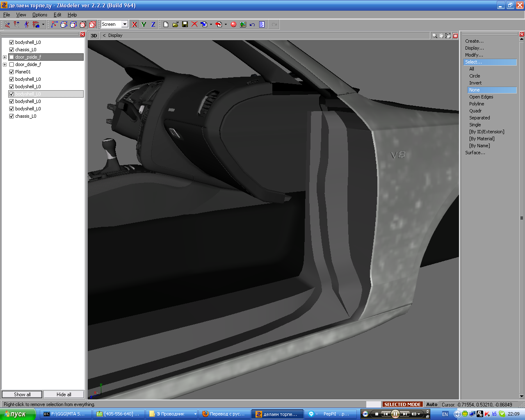Toggle the Z axis constraint button
This screenshot has height=420, width=525.
pyautogui.click(x=153, y=25)
